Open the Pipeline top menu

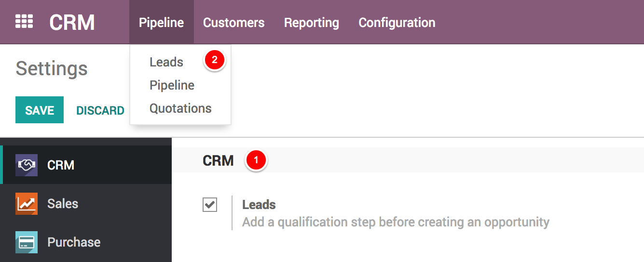point(161,22)
